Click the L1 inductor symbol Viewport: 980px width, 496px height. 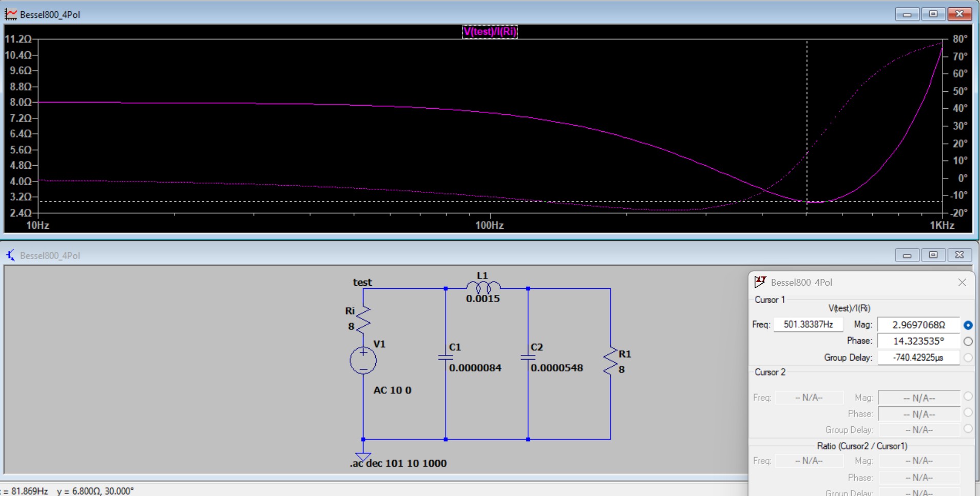pyautogui.click(x=483, y=287)
